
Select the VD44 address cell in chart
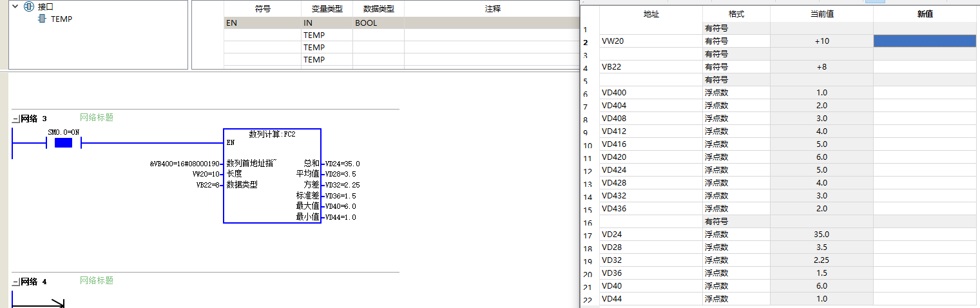click(651, 299)
